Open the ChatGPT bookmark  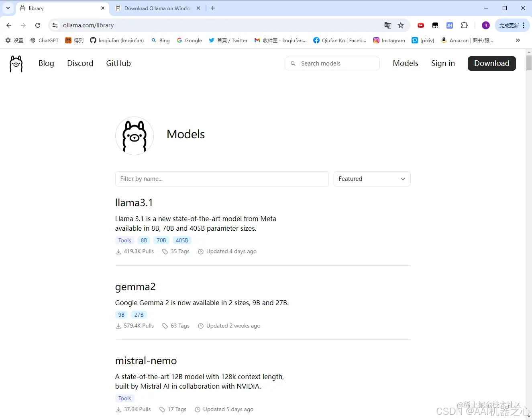(45, 40)
